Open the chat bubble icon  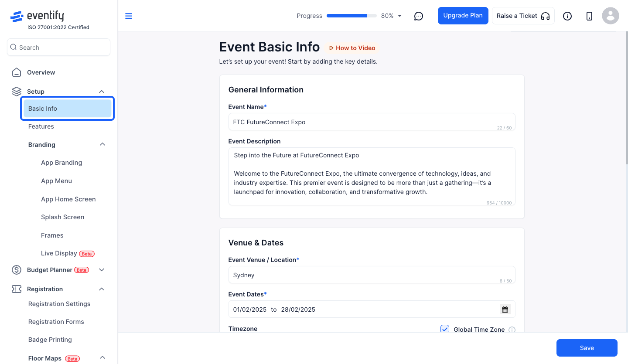click(419, 16)
